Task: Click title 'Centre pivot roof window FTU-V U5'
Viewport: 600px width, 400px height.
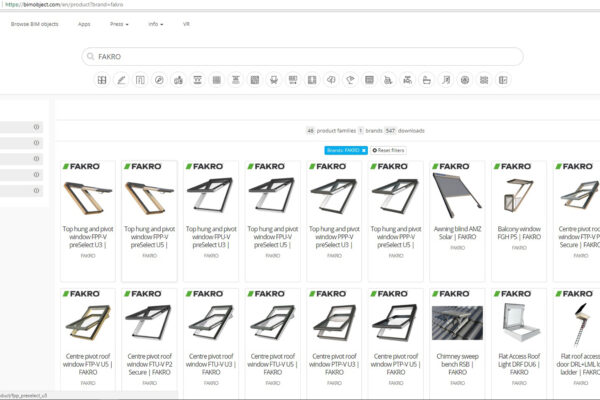Action: point(273,364)
